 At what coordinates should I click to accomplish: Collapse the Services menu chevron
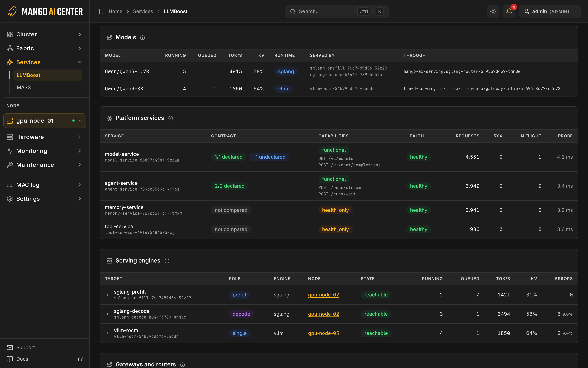(x=79, y=62)
